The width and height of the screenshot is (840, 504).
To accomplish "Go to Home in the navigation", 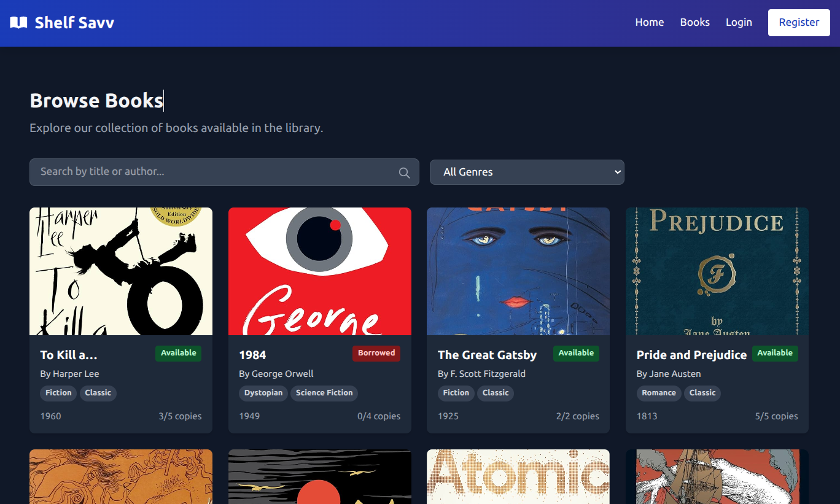I will pos(650,23).
